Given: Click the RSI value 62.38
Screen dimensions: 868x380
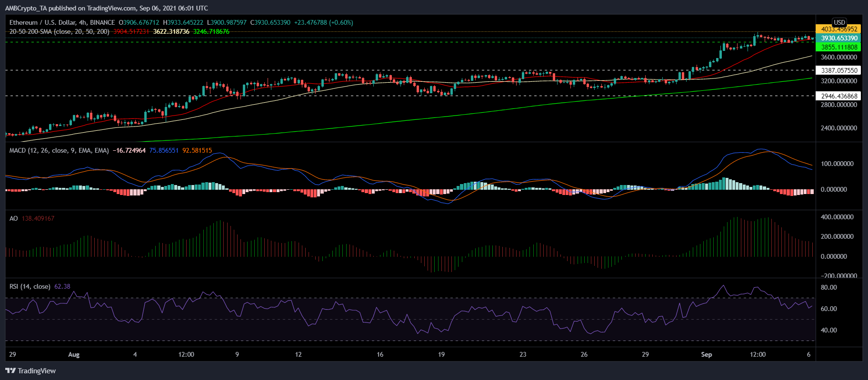Looking at the screenshot, I should [x=62, y=286].
